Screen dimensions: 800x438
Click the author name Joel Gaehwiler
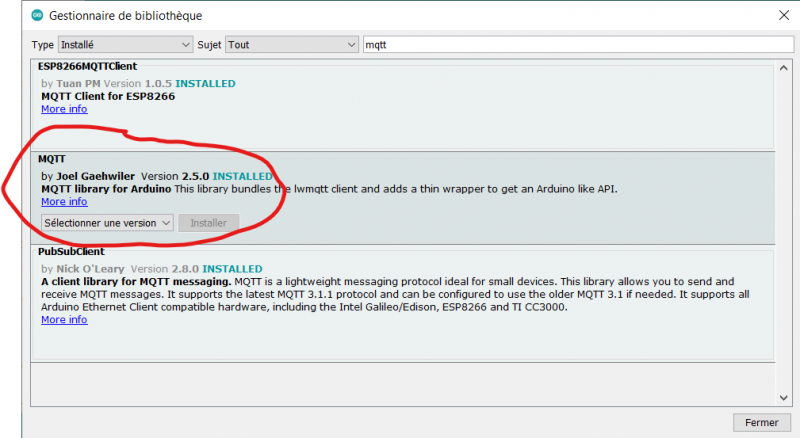pos(95,177)
